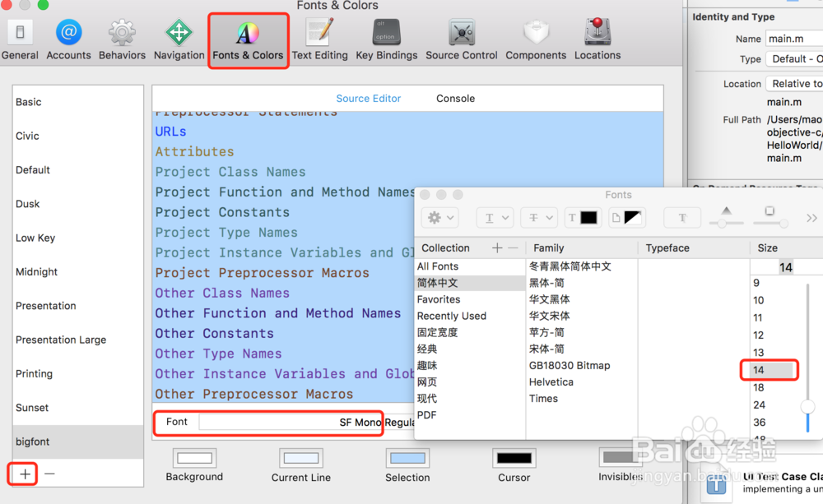The width and height of the screenshot is (823, 504).
Task: Select the Low Key theme
Action: [77, 238]
